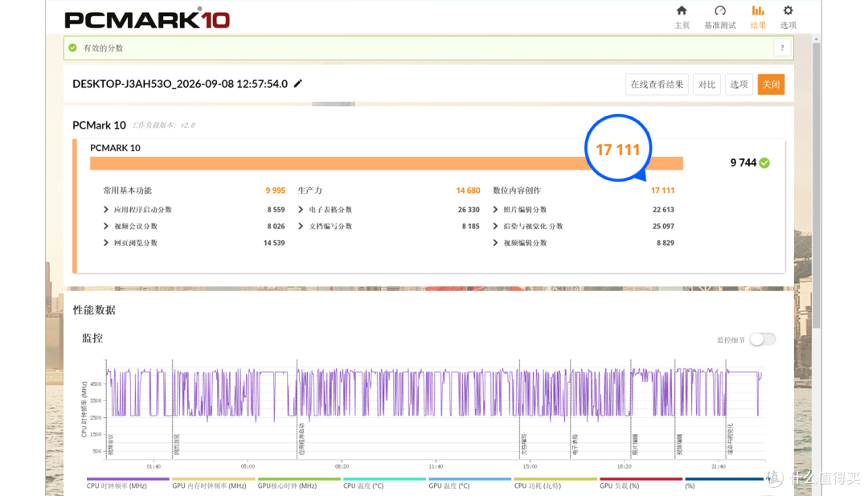The image size is (868, 496).
Task: Select GPU 内存时钟频率 legend swatch
Action: [213, 479]
